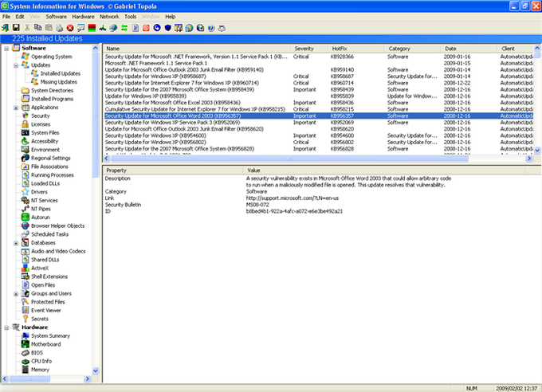This screenshot has height=392, width=542.
Task: Select Licenses tree item
Action: pyautogui.click(x=41, y=124)
